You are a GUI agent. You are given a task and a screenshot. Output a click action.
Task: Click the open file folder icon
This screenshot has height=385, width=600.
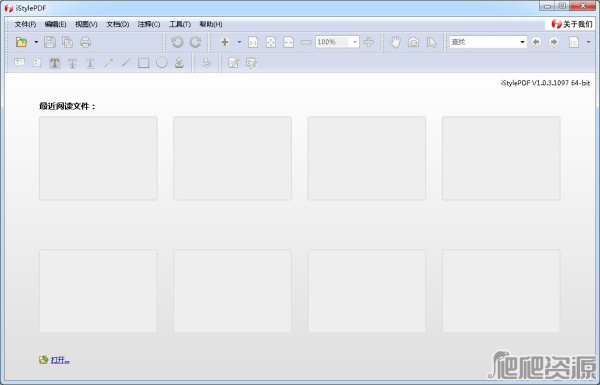pyautogui.click(x=21, y=42)
